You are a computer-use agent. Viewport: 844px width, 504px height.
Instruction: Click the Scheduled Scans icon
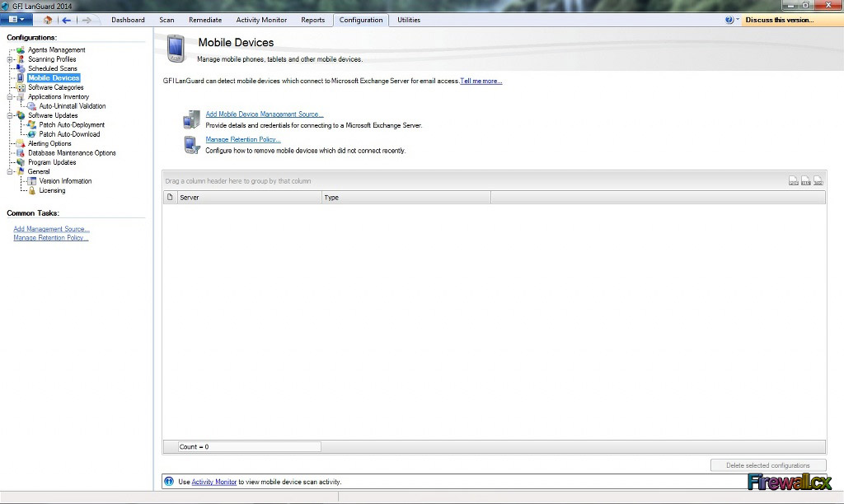pos(21,69)
